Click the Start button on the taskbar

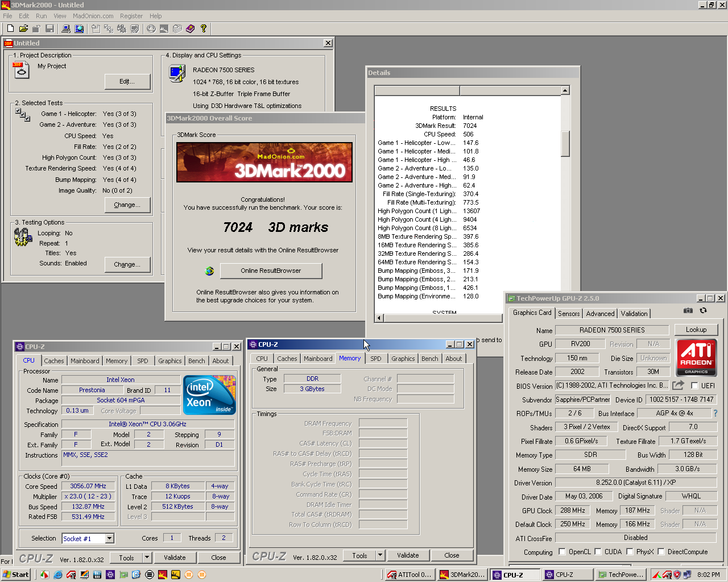[16, 575]
